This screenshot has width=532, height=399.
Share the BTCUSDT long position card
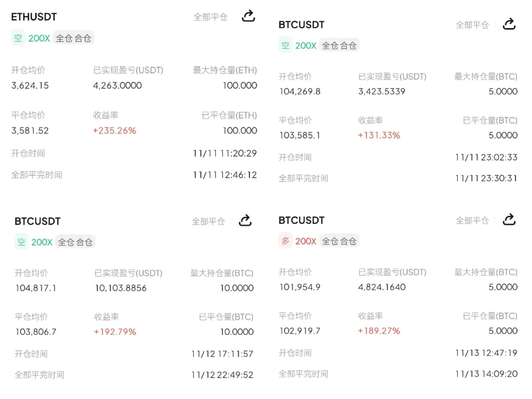pyautogui.click(x=509, y=220)
